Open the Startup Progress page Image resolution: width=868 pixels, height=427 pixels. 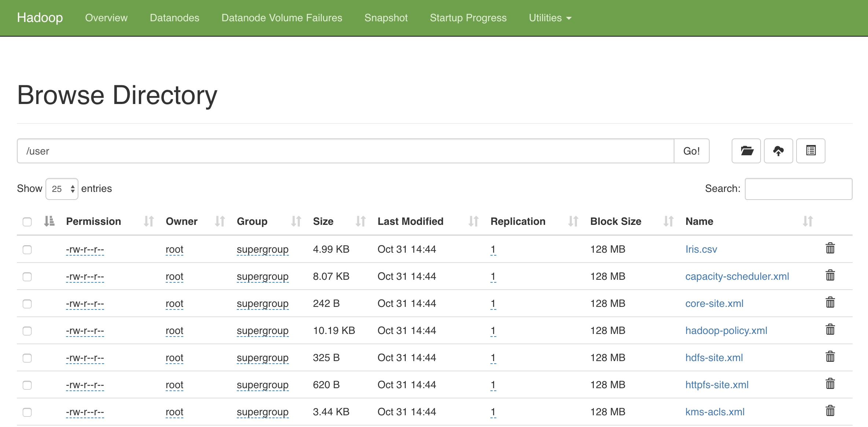pyautogui.click(x=468, y=18)
